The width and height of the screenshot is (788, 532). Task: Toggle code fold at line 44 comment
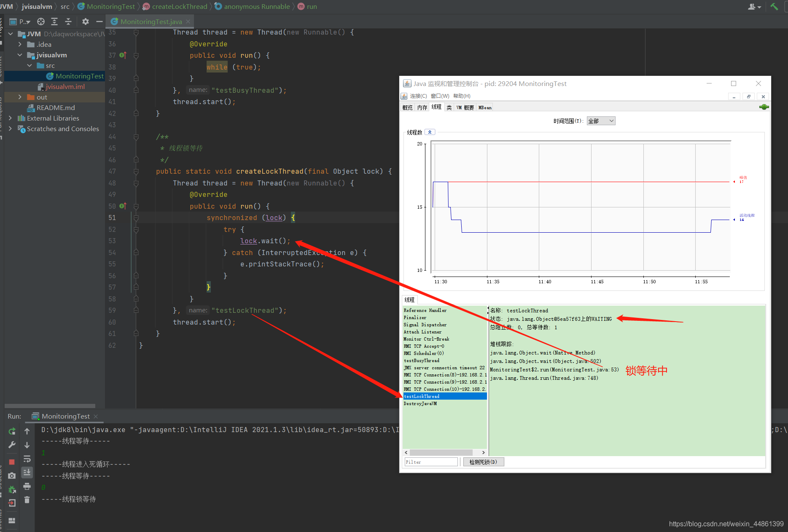click(136, 137)
